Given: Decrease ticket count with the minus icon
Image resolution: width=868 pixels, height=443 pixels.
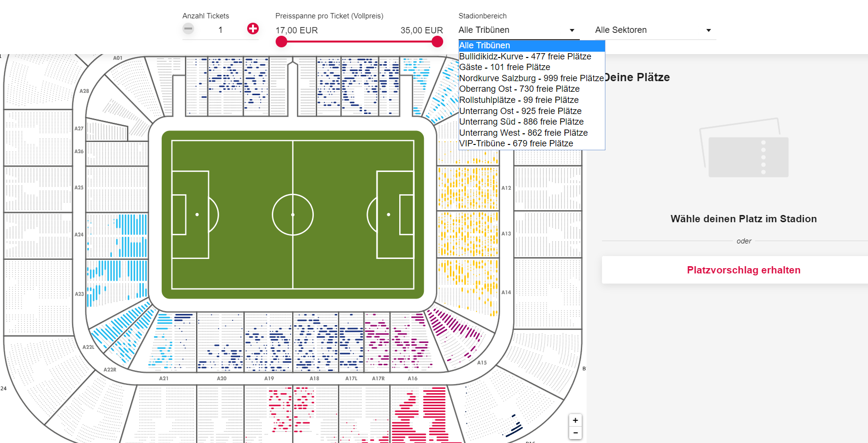Looking at the screenshot, I should [188, 29].
